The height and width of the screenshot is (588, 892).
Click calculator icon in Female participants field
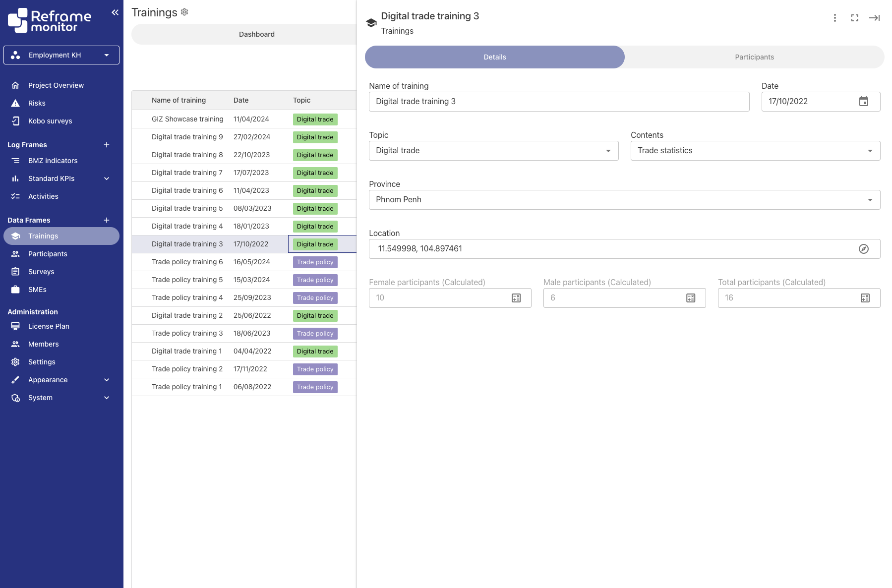pos(516,298)
